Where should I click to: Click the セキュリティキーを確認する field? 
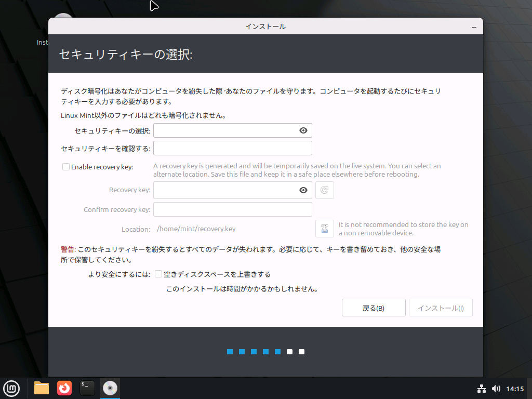(233, 148)
